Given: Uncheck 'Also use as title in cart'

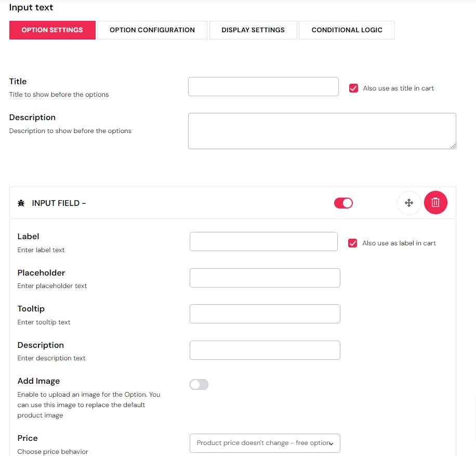Looking at the screenshot, I should coord(354,88).
